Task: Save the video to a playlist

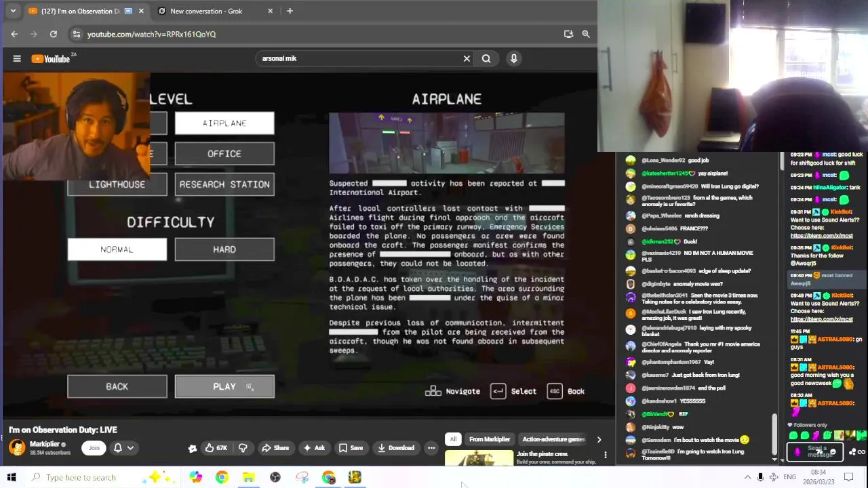Action: pos(351,448)
